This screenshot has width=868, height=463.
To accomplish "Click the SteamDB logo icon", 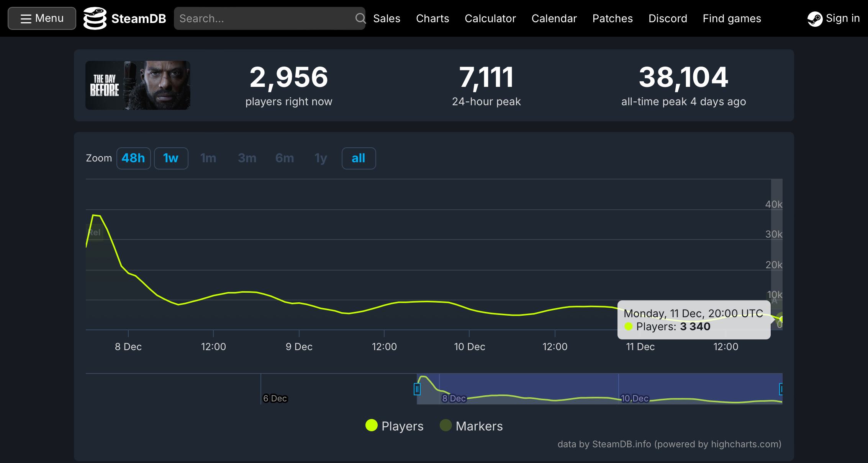I will 95,18.
